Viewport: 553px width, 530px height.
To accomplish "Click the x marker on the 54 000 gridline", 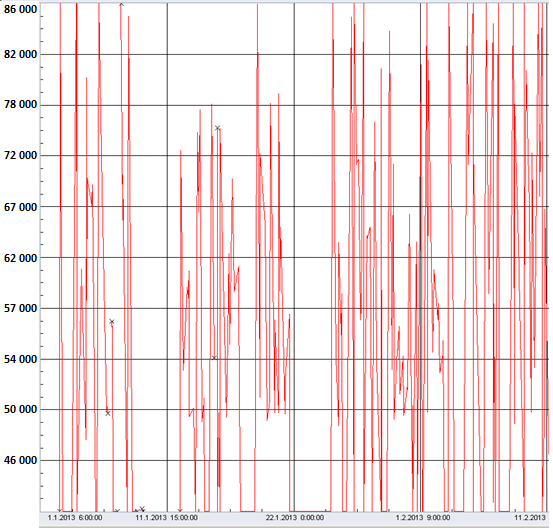I will (214, 358).
